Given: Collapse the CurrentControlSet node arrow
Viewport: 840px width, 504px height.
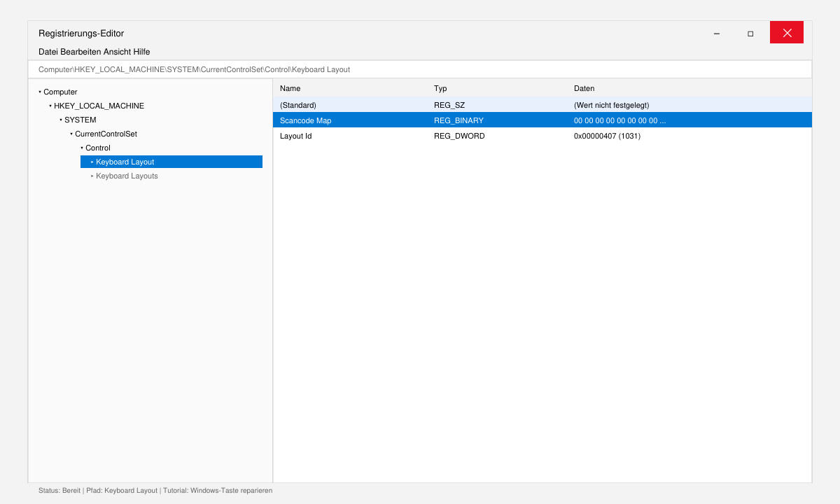Looking at the screenshot, I should tap(71, 134).
